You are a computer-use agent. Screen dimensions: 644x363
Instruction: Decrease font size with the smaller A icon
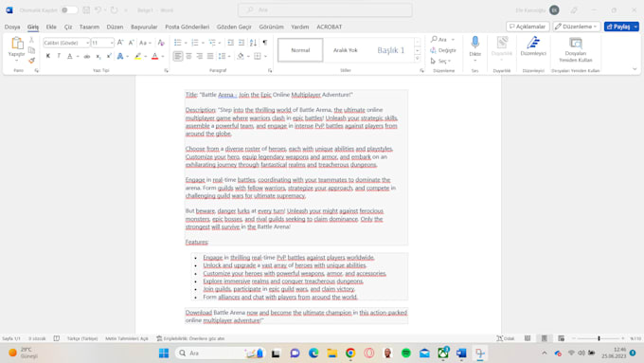tap(131, 43)
